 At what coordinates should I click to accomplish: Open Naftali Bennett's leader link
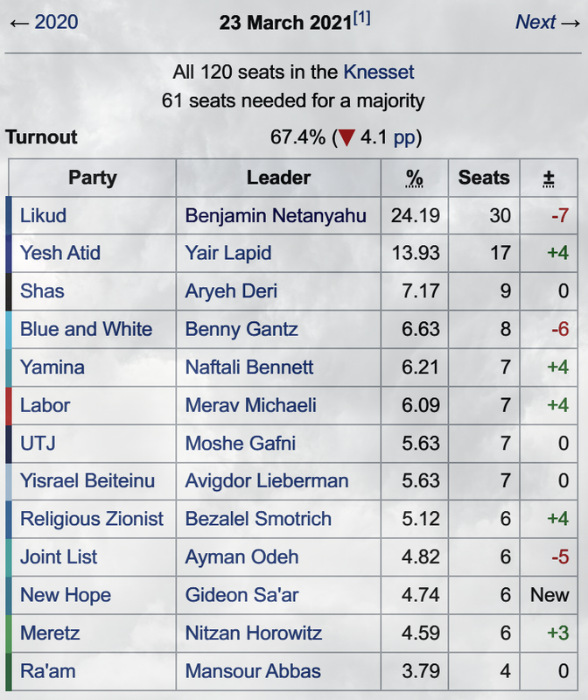coord(249,367)
